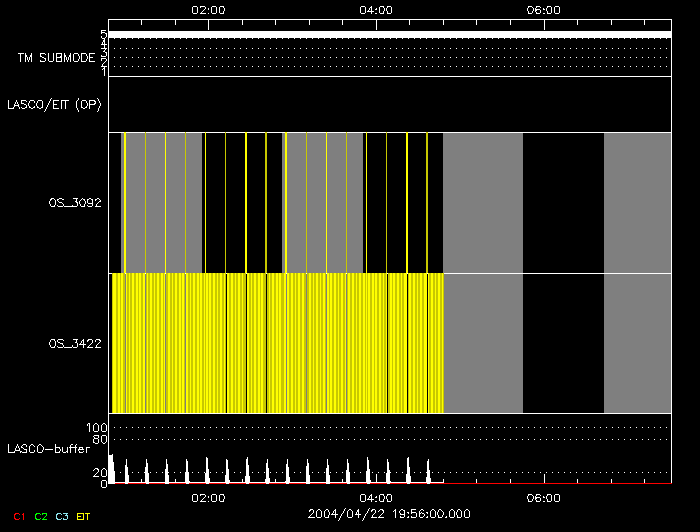700x532 pixels.
Task: Click the 2004/04/22 19:56:00.000 timestamp
Action: pyautogui.click(x=389, y=513)
